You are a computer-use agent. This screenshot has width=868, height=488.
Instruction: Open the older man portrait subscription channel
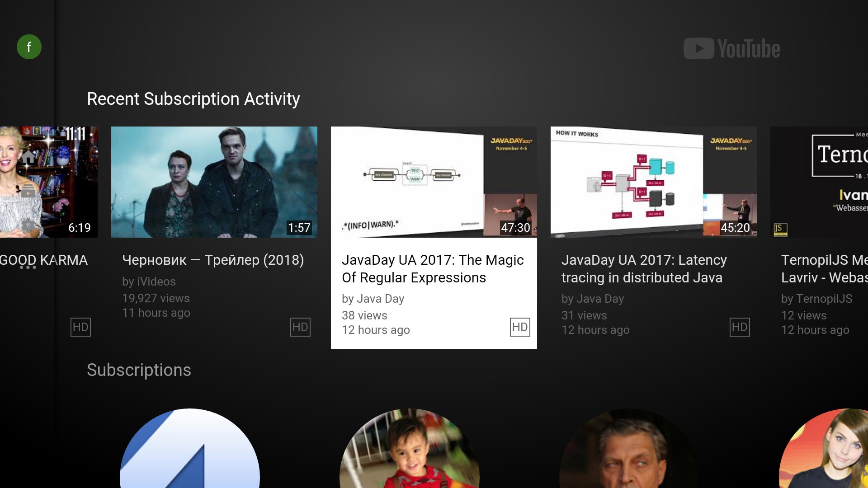(629, 448)
